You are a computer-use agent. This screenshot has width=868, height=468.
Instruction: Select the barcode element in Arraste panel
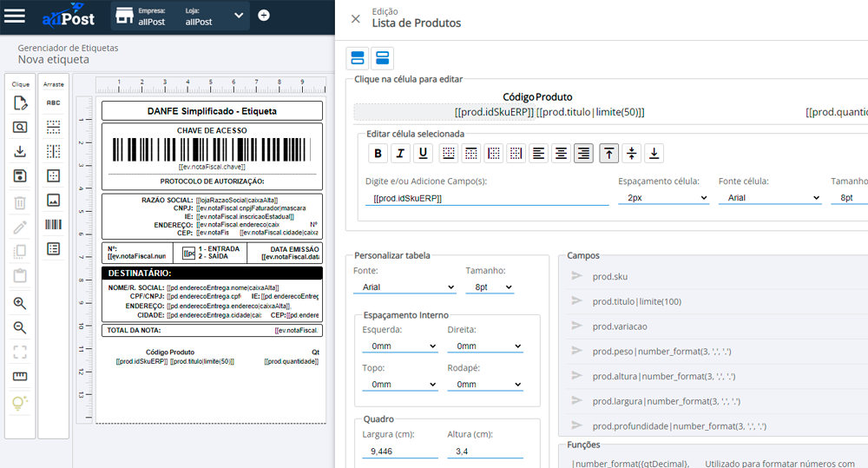point(53,225)
